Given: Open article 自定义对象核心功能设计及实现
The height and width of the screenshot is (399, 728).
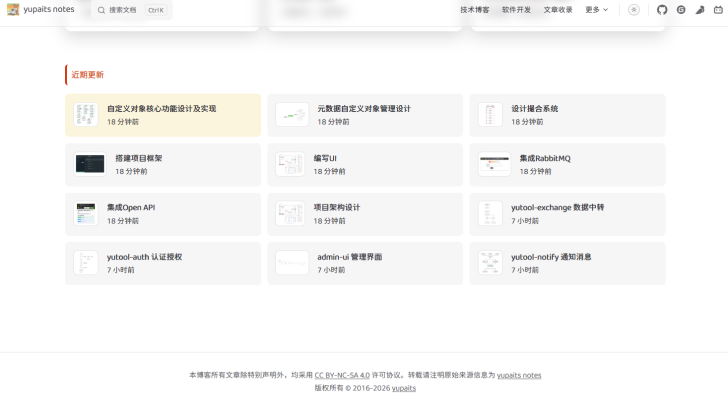Looking at the screenshot, I should (x=163, y=115).
